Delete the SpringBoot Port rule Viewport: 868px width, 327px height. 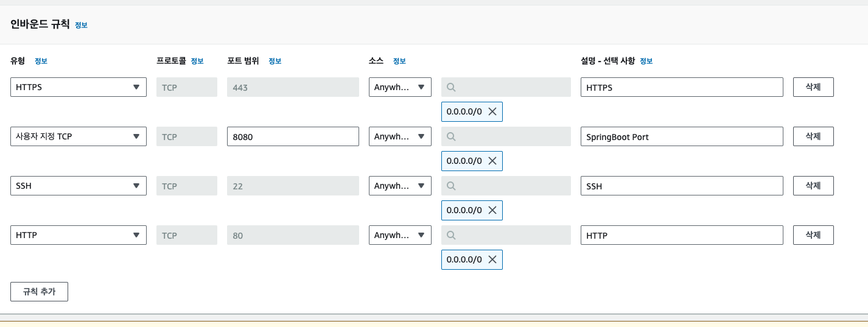[x=813, y=136]
